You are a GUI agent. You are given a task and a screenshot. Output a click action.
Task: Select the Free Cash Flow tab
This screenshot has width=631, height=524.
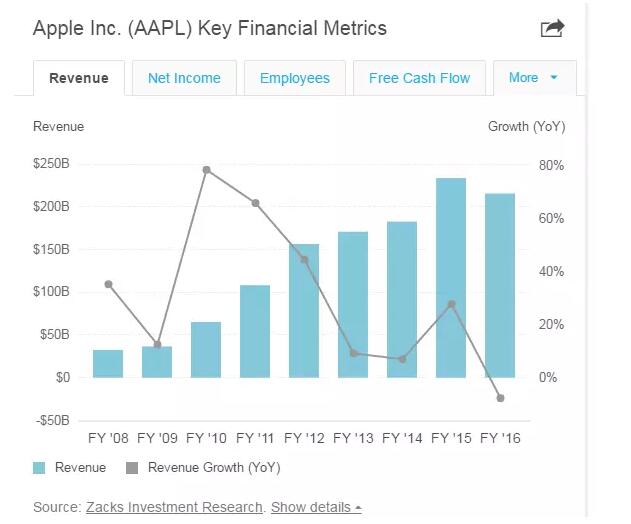tap(418, 79)
